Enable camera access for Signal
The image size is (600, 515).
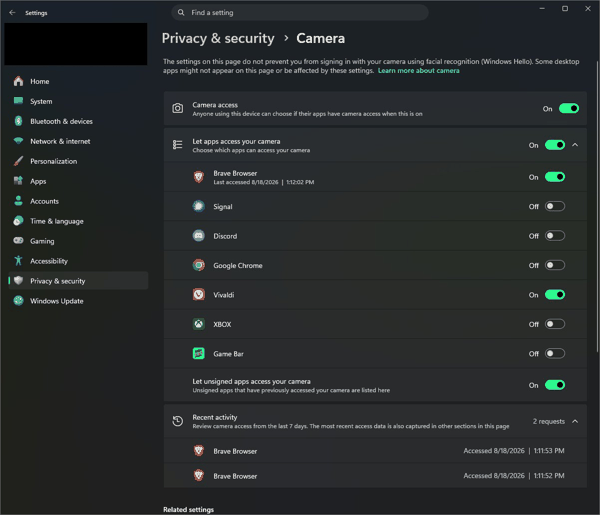click(555, 206)
